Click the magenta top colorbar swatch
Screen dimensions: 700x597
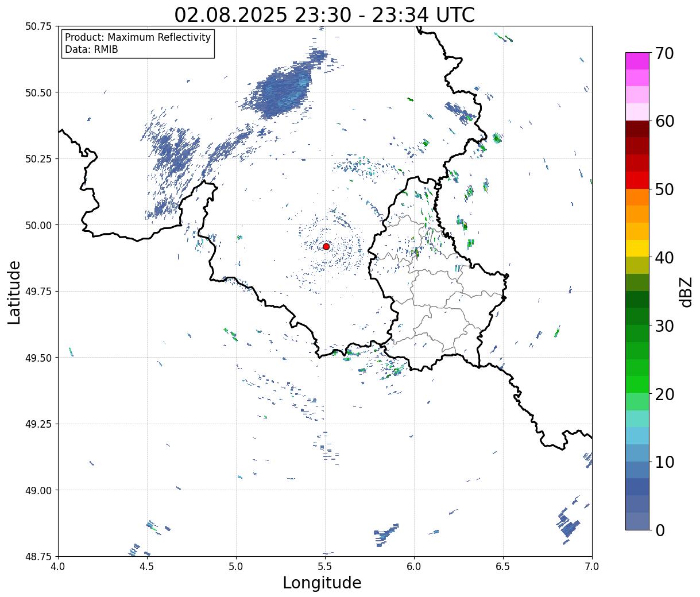pos(637,61)
